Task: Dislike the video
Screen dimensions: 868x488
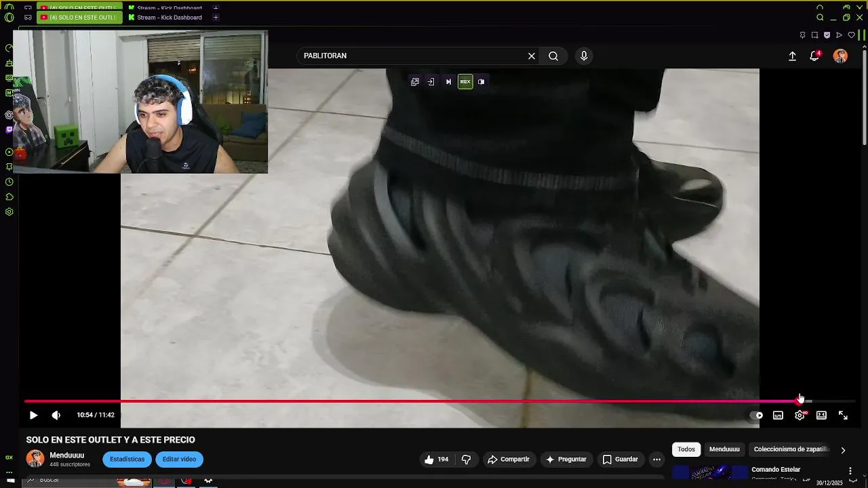Action: (x=467, y=460)
